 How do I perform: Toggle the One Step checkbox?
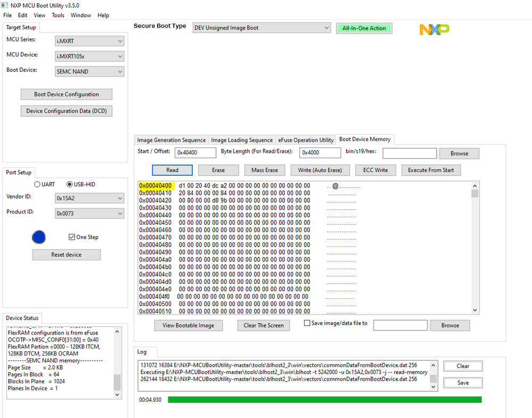[71, 237]
